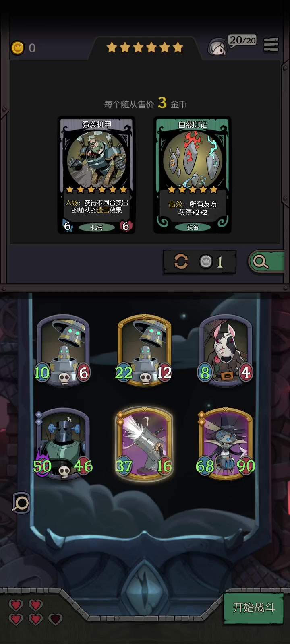
Task: Select the masked rabbit minion 8/4
Action: 226,349
